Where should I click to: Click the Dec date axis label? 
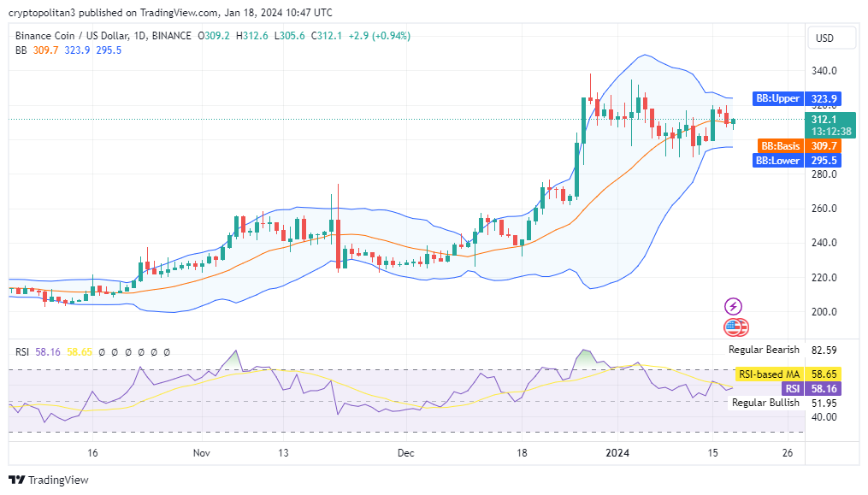pyautogui.click(x=406, y=453)
